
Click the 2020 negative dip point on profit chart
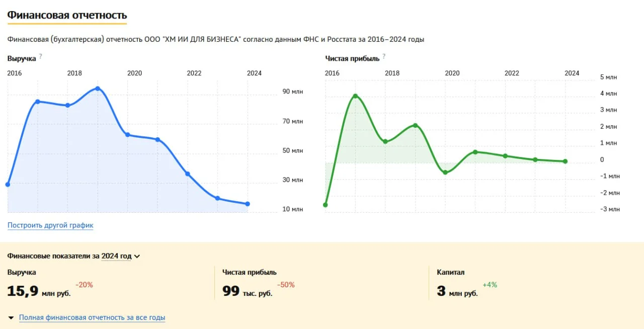445,173
